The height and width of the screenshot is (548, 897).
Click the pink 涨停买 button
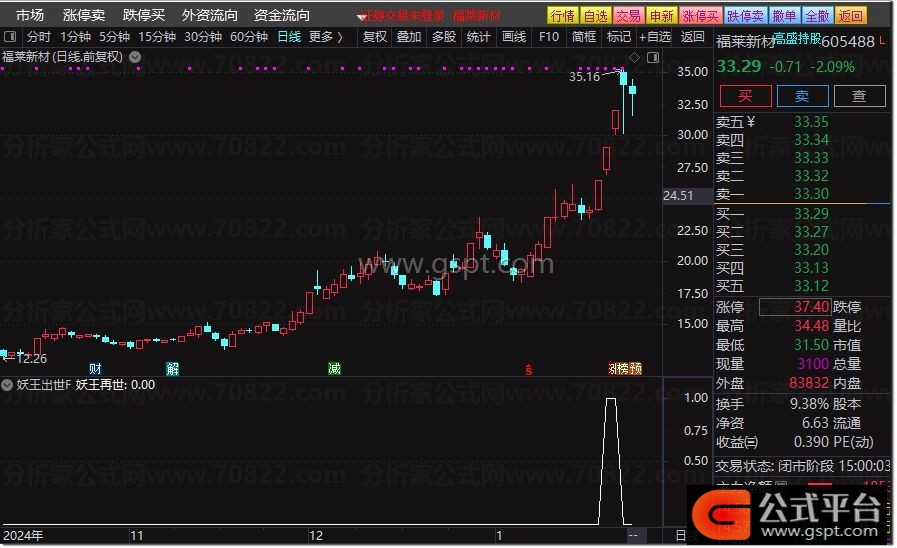click(x=700, y=16)
